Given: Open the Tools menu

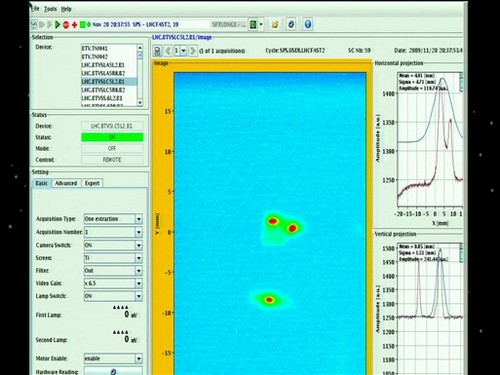Looking at the screenshot, I should 50,9.
